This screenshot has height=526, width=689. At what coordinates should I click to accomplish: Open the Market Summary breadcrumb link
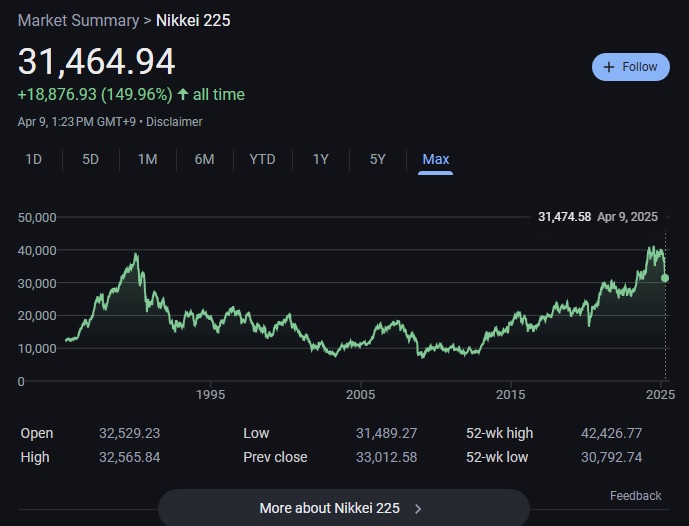(78, 21)
